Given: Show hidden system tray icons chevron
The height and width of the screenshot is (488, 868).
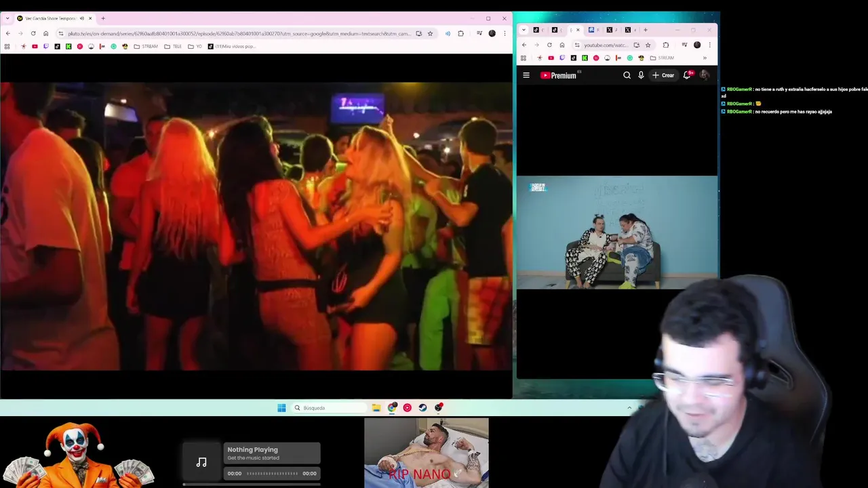Looking at the screenshot, I should [x=629, y=407].
